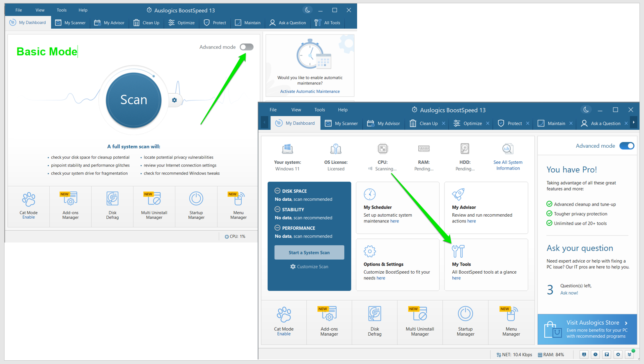Screen dimensions: 644x364
Task: Click Ask now! link
Action: [x=569, y=293]
